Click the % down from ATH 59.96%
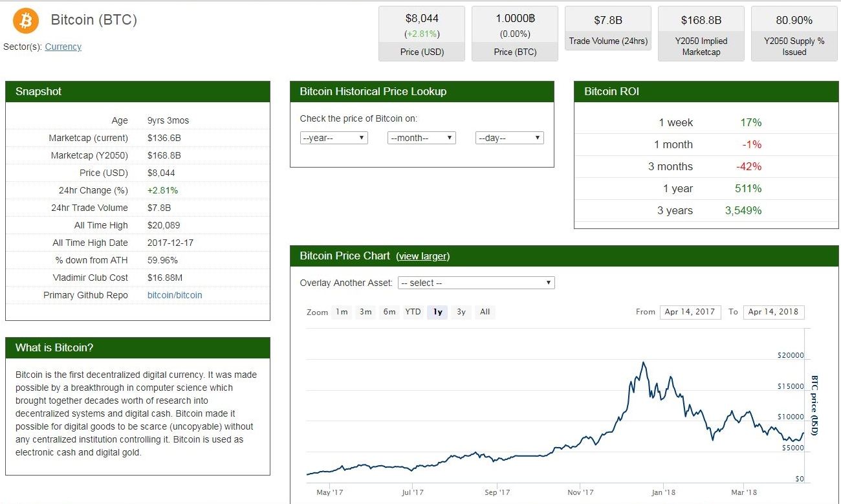The height and width of the screenshot is (504, 841). coord(162,260)
